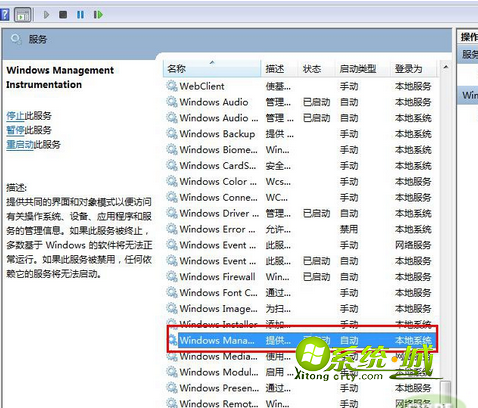Select the Windows Backup service name

click(217, 134)
